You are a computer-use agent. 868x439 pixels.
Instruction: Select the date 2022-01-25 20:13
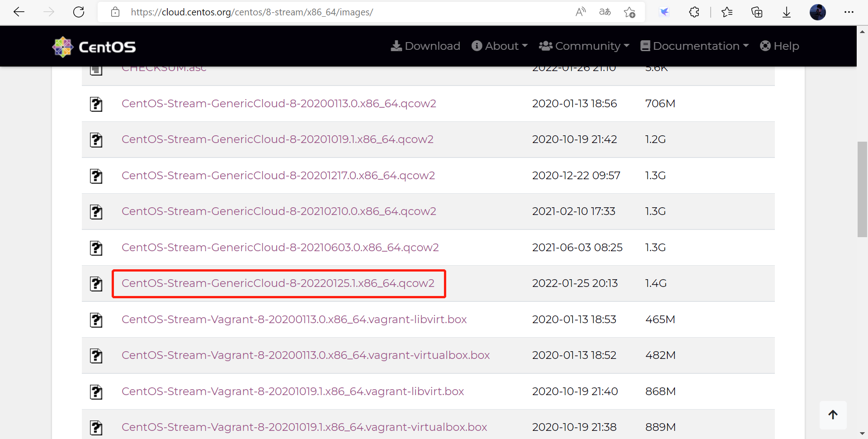point(575,283)
